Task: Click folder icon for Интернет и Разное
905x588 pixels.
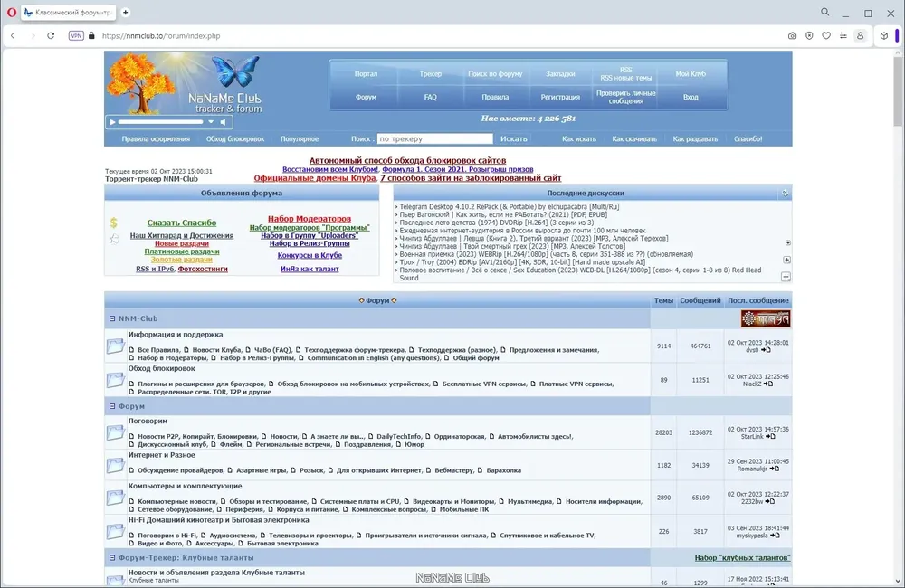Action: click(x=116, y=466)
